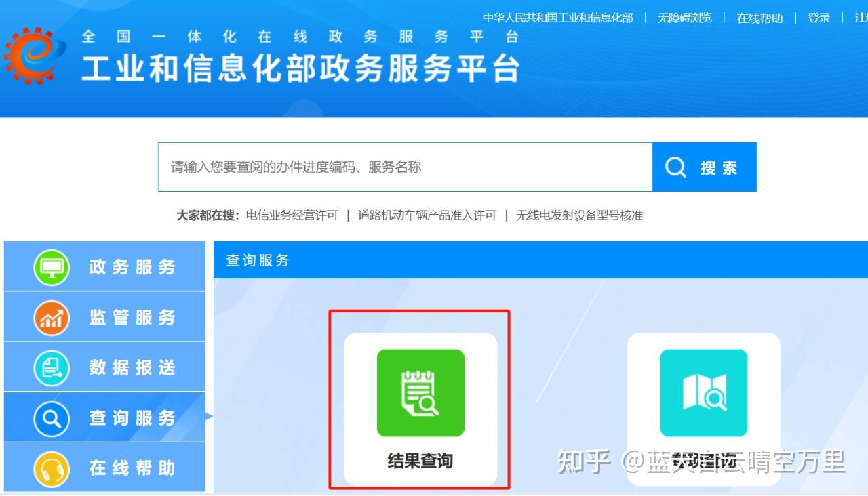The height and width of the screenshot is (496, 868).
Task: Click the 查询服务 panel header text
Action: 258,260
